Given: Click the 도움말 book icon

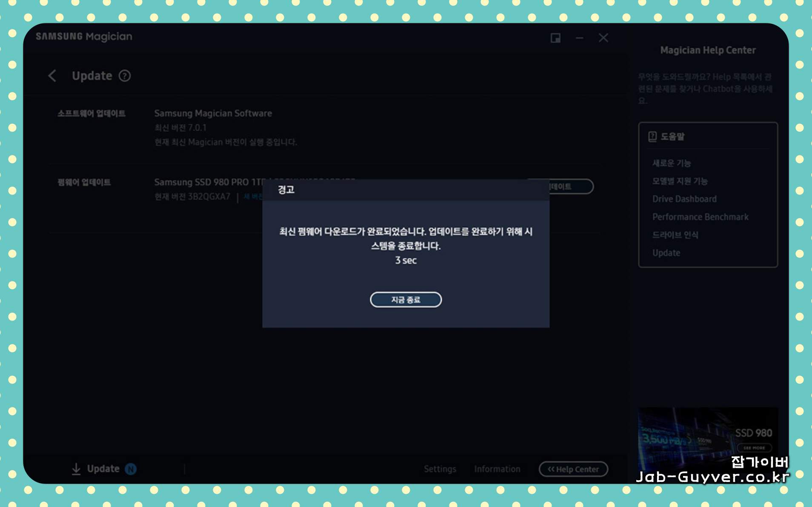Looking at the screenshot, I should (x=652, y=137).
